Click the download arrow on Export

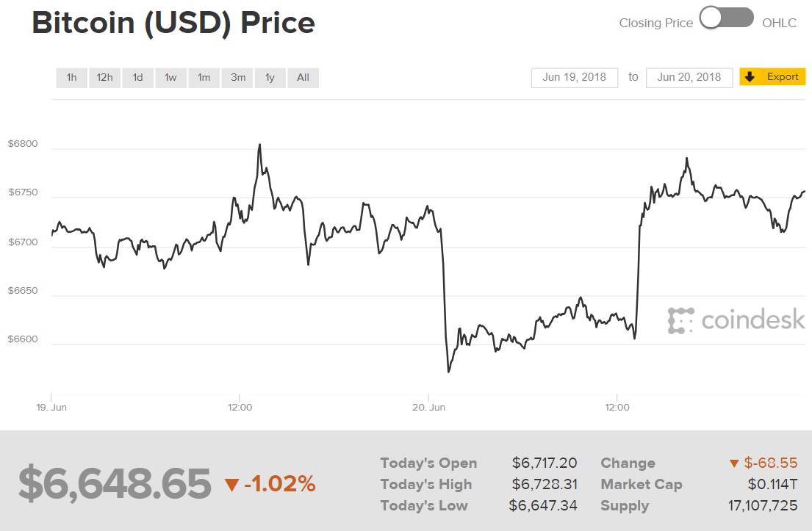pos(750,77)
